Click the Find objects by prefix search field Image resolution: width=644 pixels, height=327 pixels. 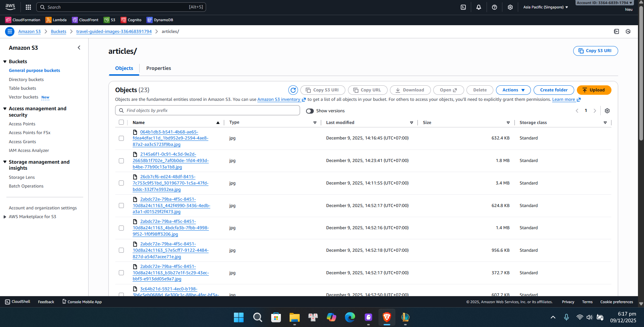(207, 110)
